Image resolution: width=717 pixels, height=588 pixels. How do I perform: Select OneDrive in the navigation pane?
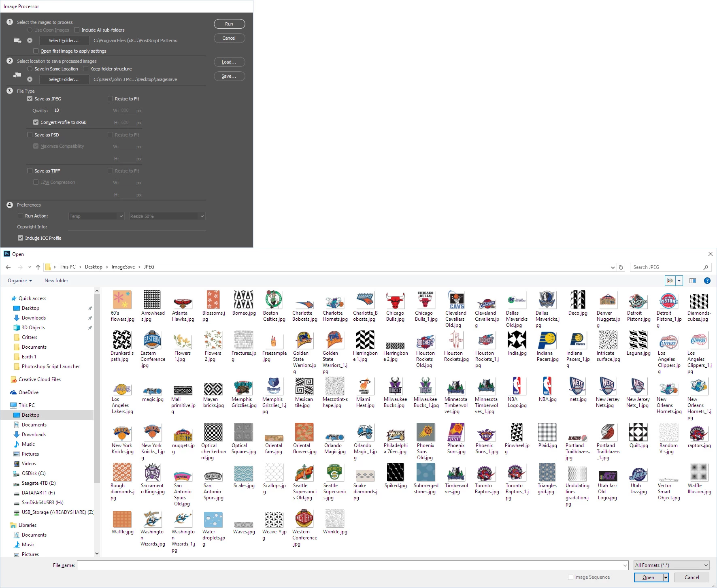28,392
